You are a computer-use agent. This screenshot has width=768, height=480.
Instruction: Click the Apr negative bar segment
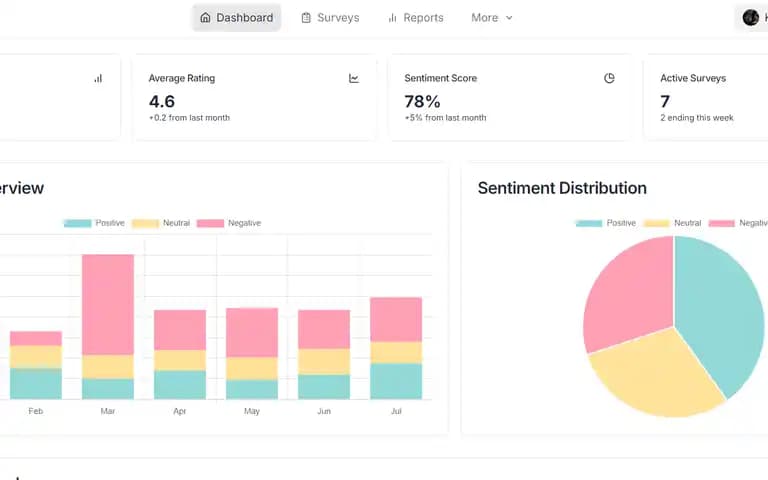tap(180, 330)
